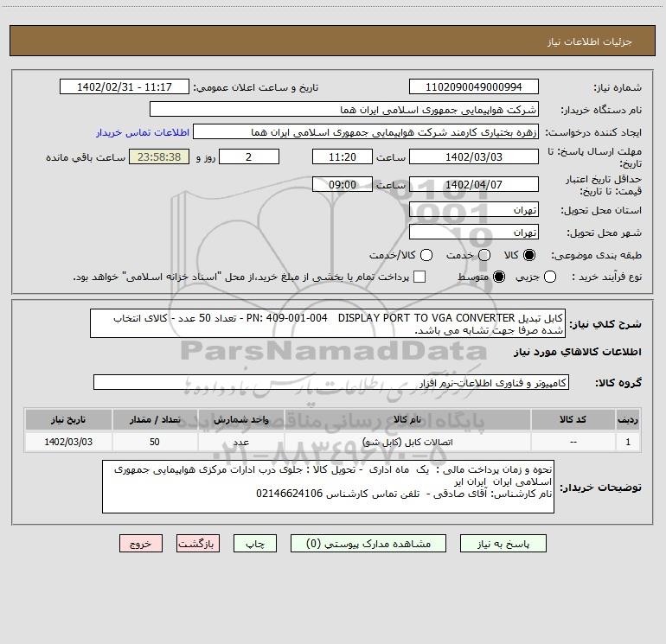Click the row number cell 1
The image size is (666, 644).
pos(628,442)
